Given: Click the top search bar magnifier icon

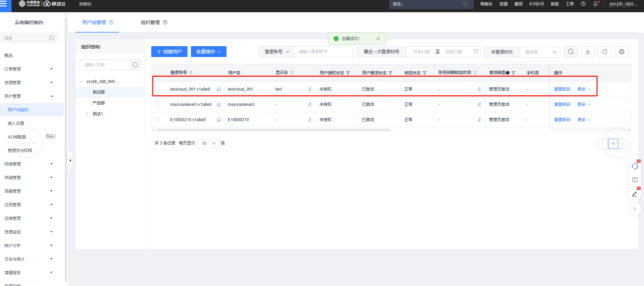Looking at the screenshot, I should [x=465, y=4].
